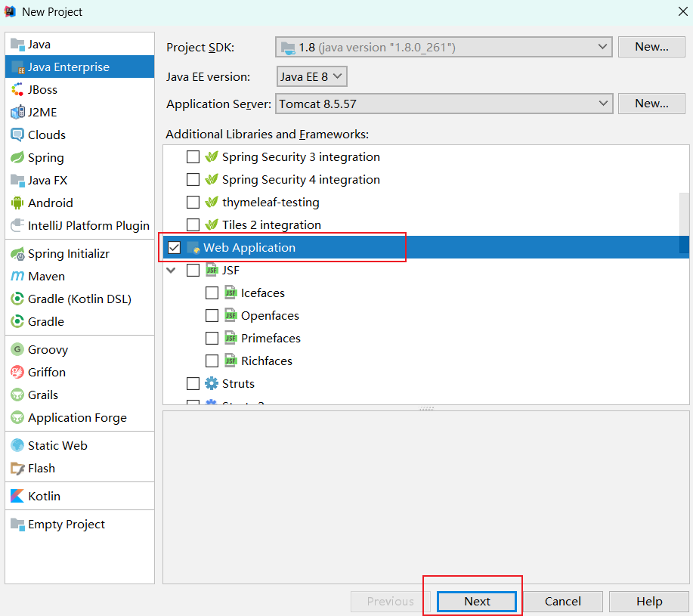Open the Java EE version dropdown
693x616 pixels.
point(311,76)
